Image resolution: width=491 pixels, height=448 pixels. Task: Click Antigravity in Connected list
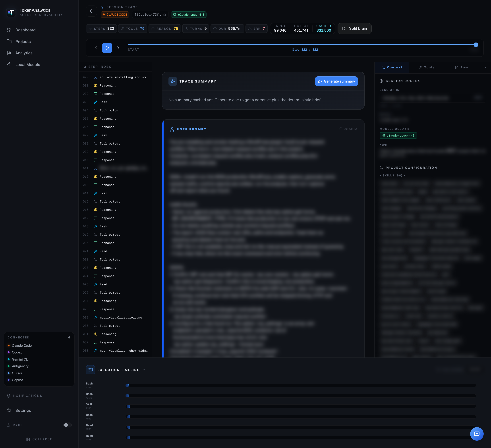pyautogui.click(x=18, y=366)
